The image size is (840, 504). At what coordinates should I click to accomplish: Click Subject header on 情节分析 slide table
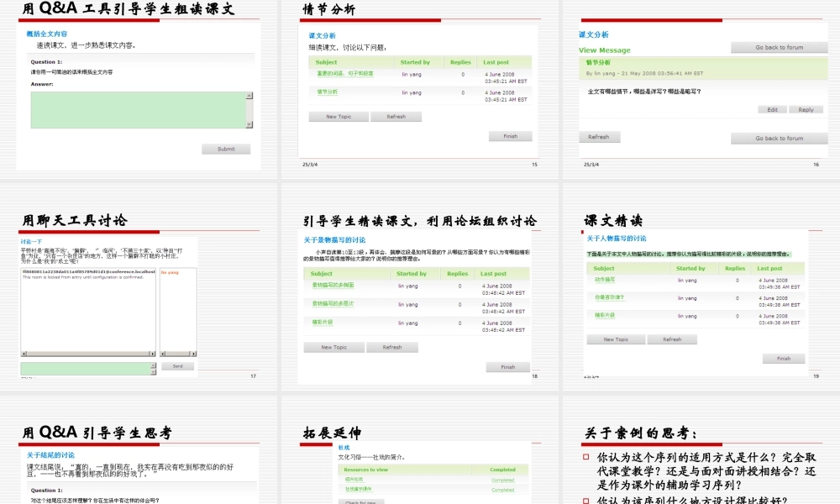[x=326, y=62]
